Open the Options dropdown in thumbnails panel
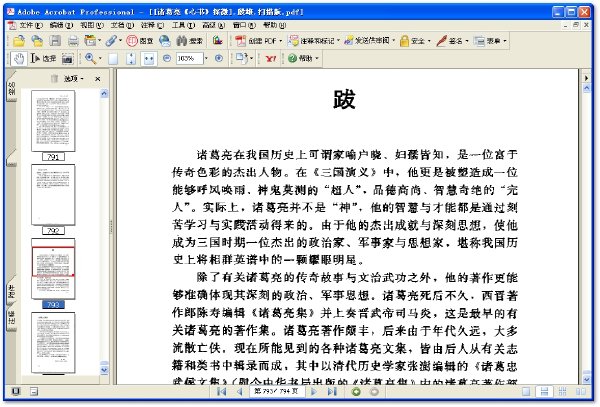Screen dimensions: 600x407 [x=73, y=79]
